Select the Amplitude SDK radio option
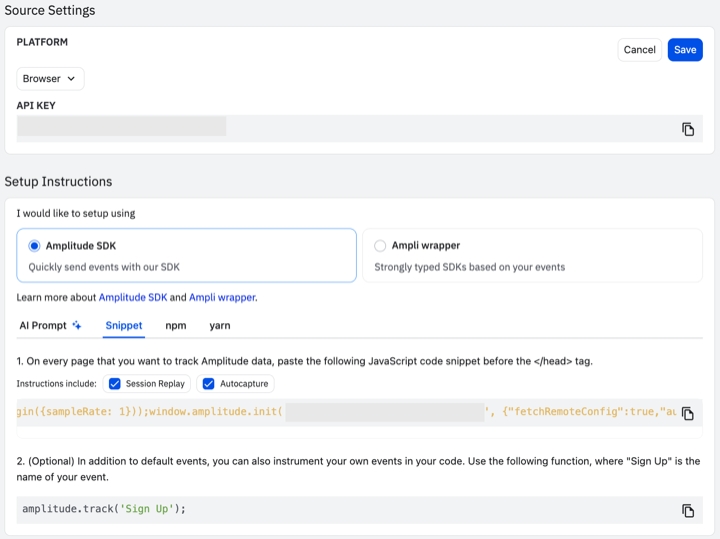Screen dimensions: 720x539 pos(34,246)
